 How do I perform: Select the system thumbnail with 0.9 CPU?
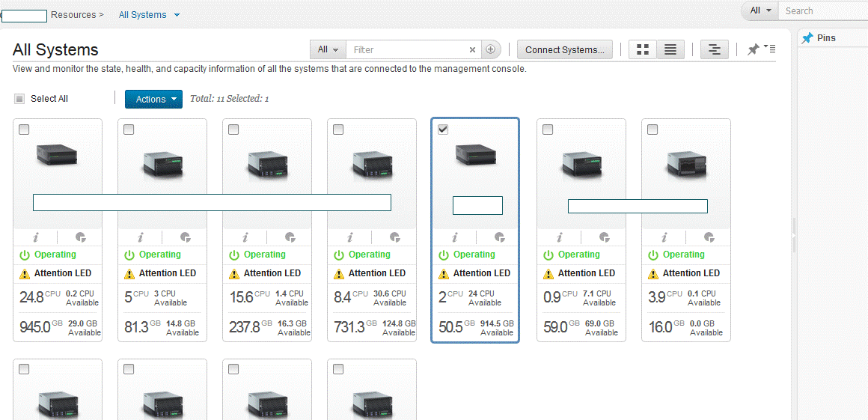click(581, 160)
